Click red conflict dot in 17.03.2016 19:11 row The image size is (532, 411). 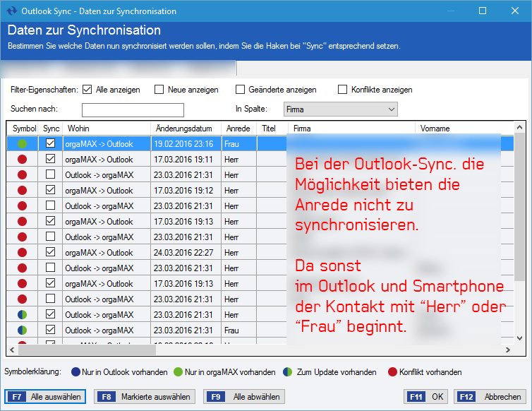(x=22, y=160)
